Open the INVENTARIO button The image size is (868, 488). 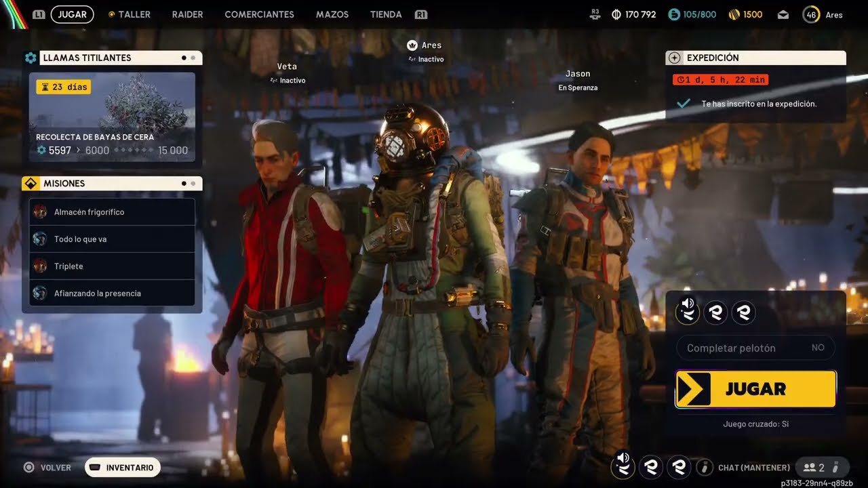click(122, 468)
